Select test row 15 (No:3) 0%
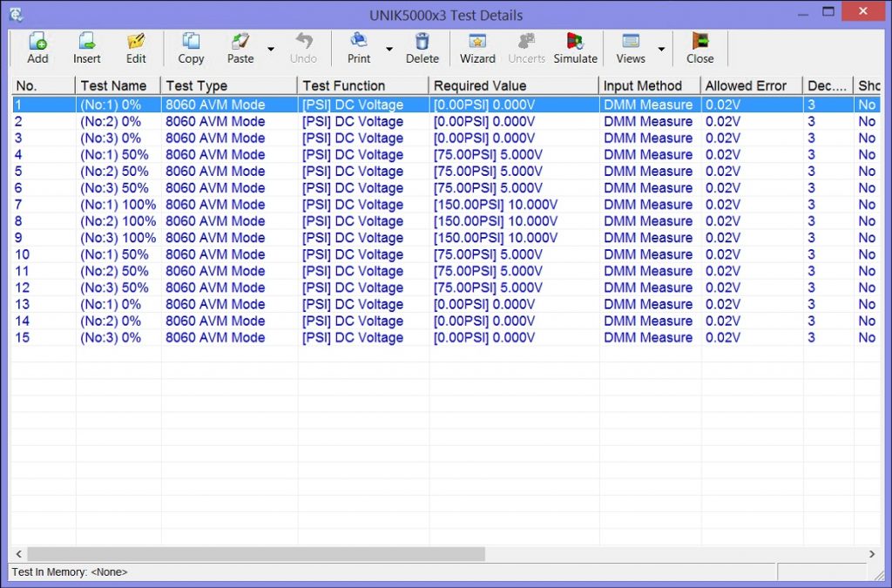The width and height of the screenshot is (892, 588). 111,338
